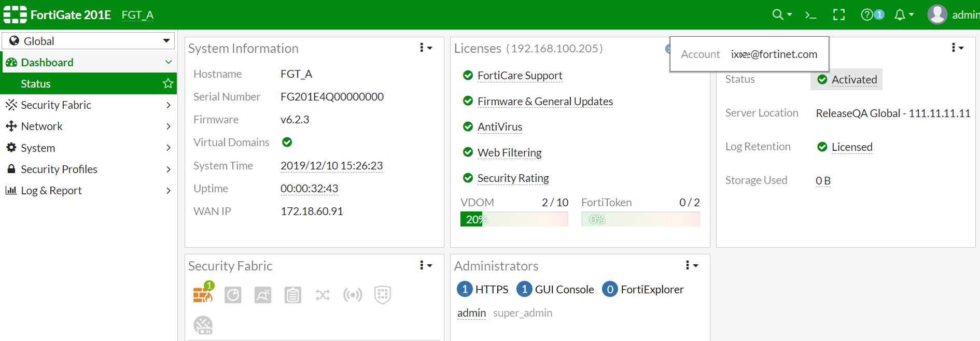
Task: Click the server location ReleaseQA Global text
Action: (893, 113)
